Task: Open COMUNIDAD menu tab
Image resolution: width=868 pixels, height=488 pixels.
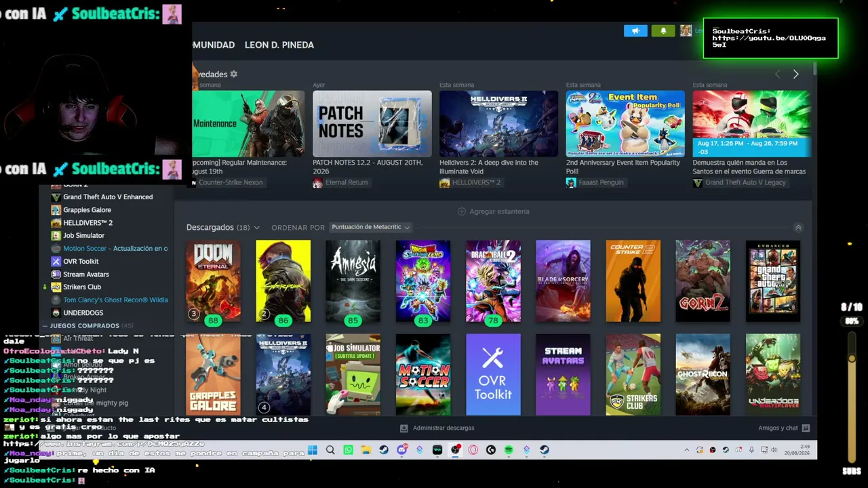Action: (x=214, y=45)
